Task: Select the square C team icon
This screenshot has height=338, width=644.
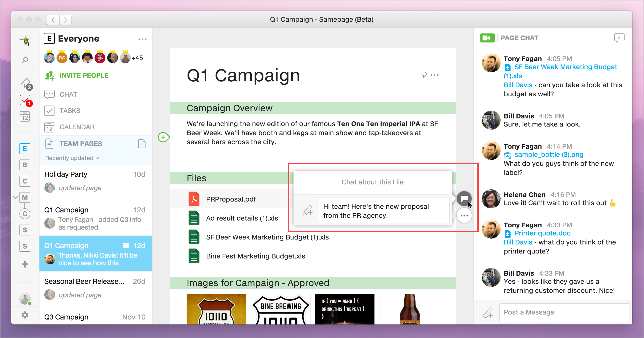Action: 25,181
